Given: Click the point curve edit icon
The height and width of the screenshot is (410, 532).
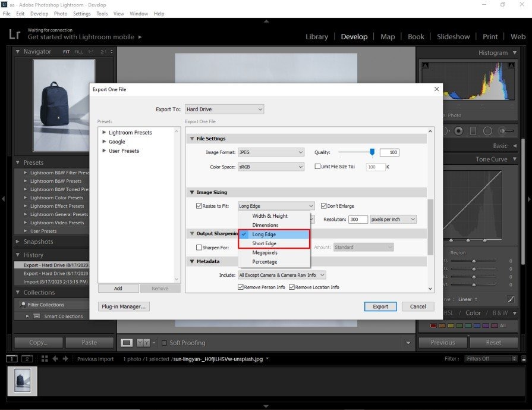Looking at the screenshot, I should coord(511,299).
